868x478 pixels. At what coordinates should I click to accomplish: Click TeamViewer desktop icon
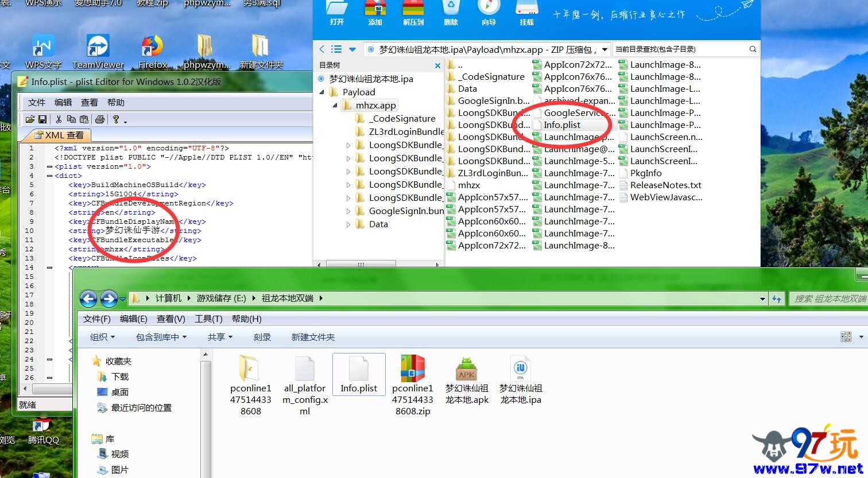[98, 52]
